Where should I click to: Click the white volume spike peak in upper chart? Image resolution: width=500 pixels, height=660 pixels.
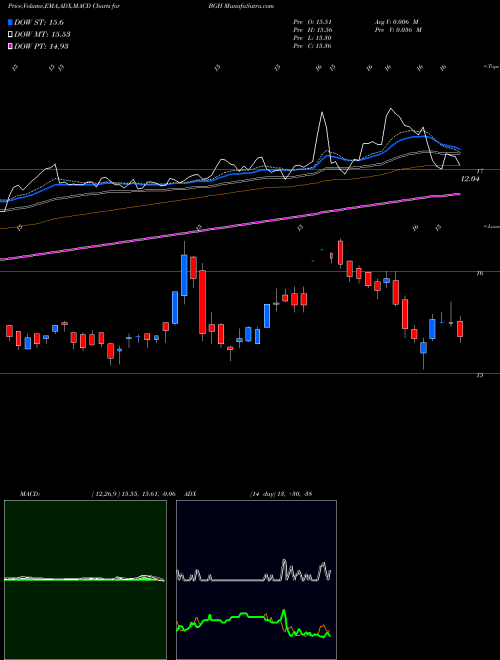pyautogui.click(x=322, y=114)
